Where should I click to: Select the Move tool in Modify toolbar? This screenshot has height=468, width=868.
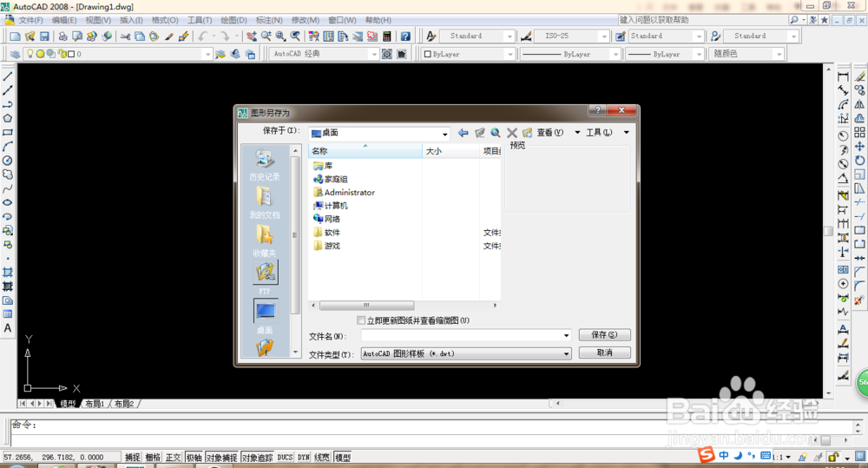(x=859, y=146)
